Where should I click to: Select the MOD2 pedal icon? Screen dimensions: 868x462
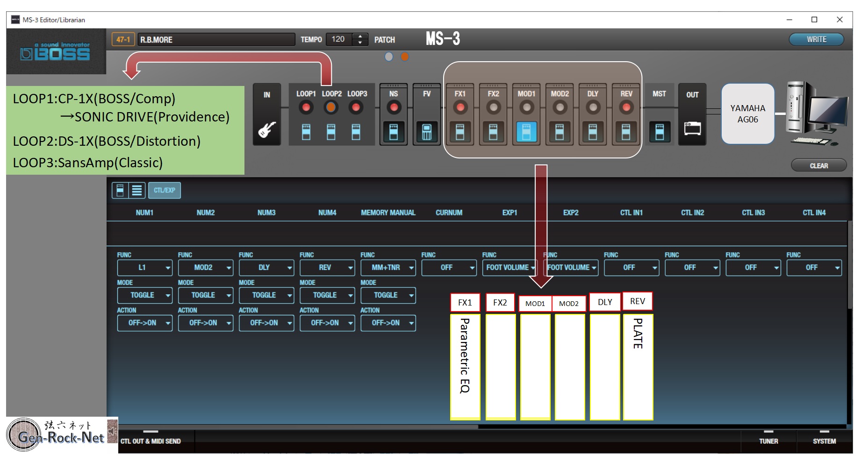(560, 132)
